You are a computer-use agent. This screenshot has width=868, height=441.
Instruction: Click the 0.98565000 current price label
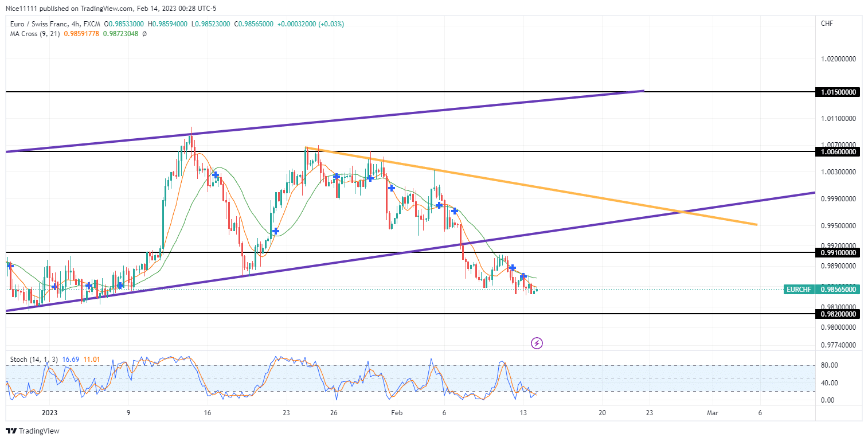[x=838, y=290]
